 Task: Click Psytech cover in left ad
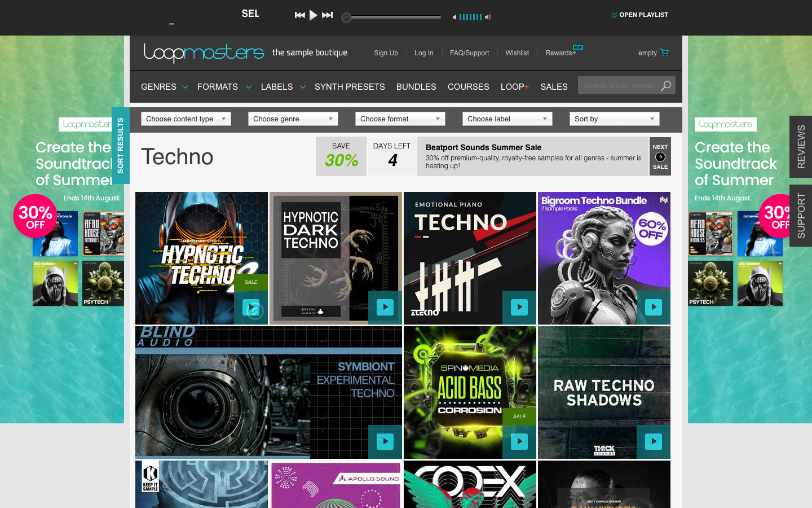(103, 283)
